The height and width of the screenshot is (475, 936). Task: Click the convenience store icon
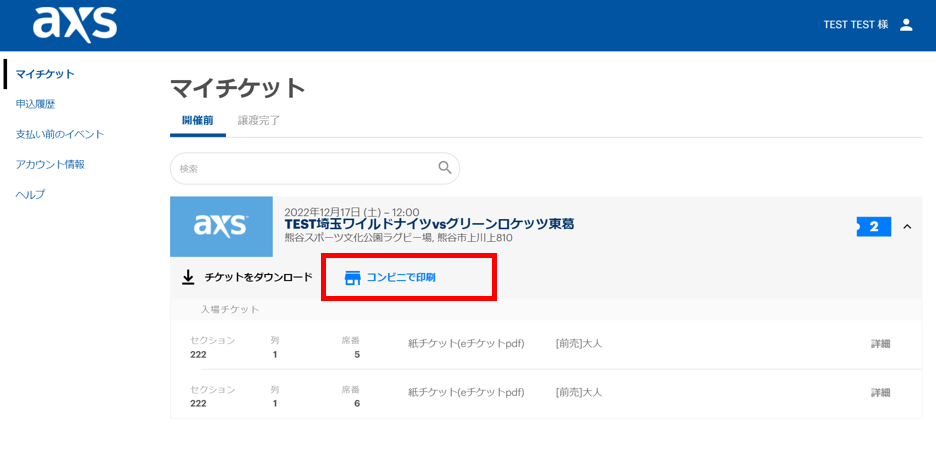pos(352,277)
